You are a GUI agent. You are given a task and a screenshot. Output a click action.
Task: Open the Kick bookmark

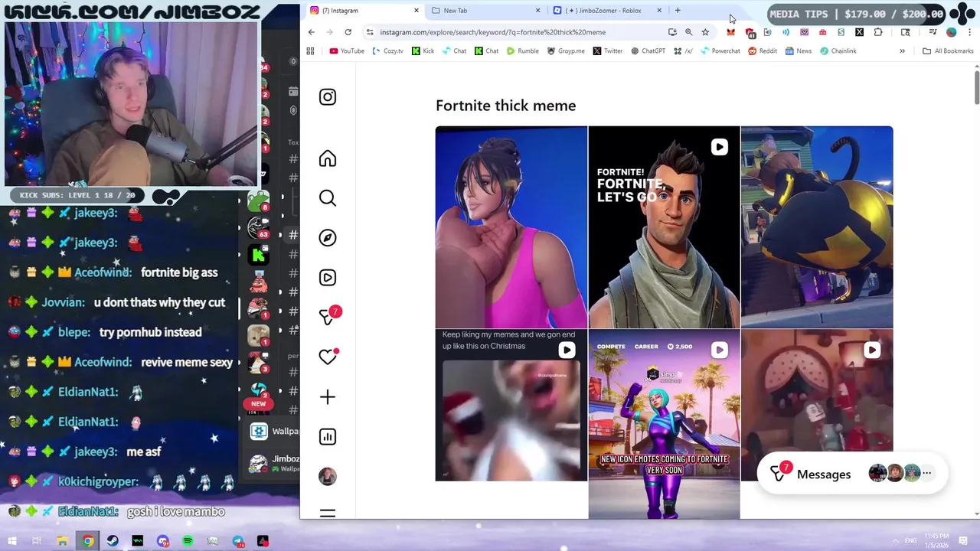[x=423, y=51]
